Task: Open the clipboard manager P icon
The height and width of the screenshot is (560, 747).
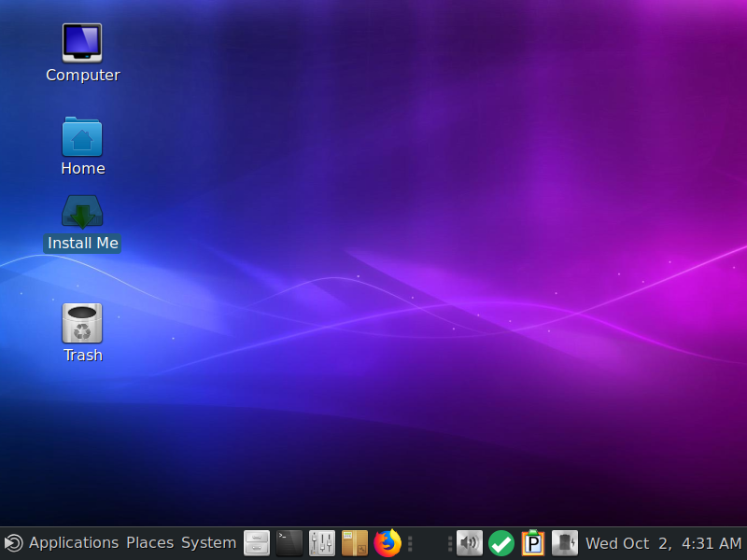Action: (533, 543)
